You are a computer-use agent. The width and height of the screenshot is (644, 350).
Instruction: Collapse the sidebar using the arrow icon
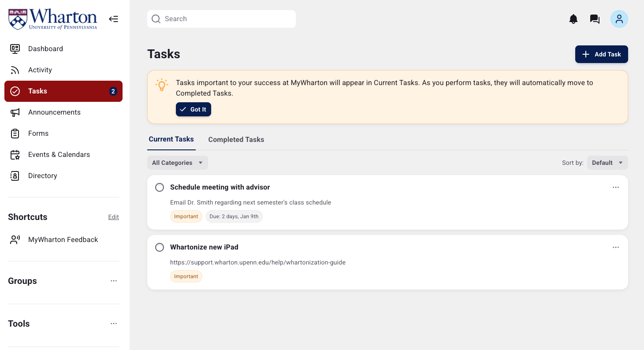(113, 19)
